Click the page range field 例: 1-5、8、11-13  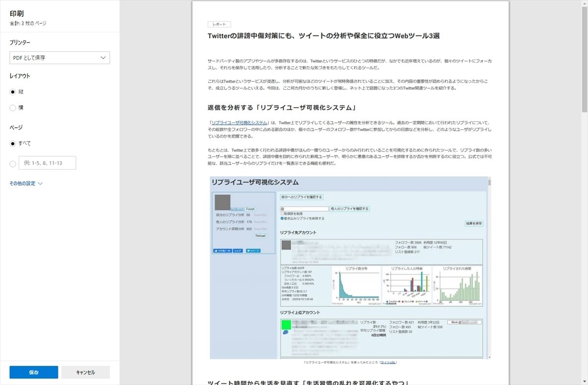pos(48,163)
